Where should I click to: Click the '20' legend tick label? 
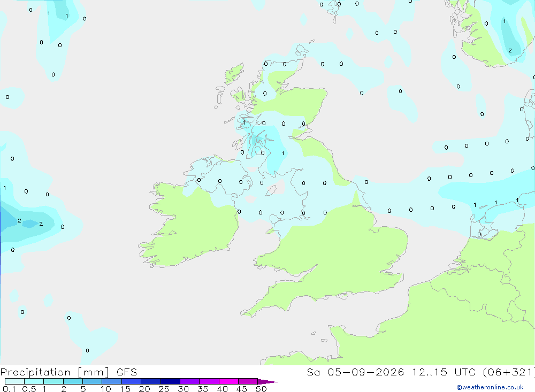pyautogui.click(x=144, y=389)
